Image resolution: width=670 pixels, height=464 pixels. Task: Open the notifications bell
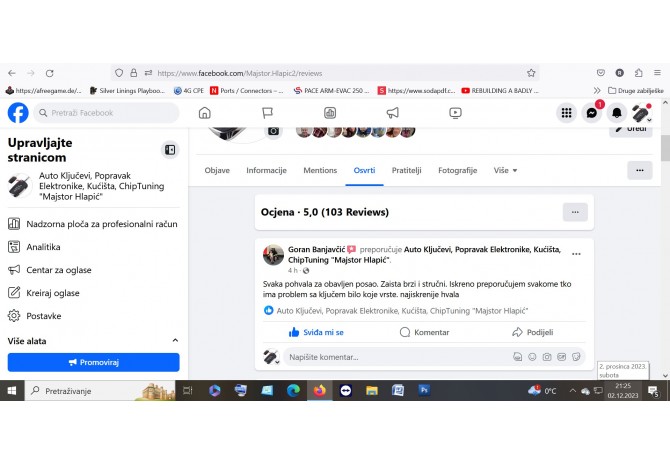(x=617, y=113)
